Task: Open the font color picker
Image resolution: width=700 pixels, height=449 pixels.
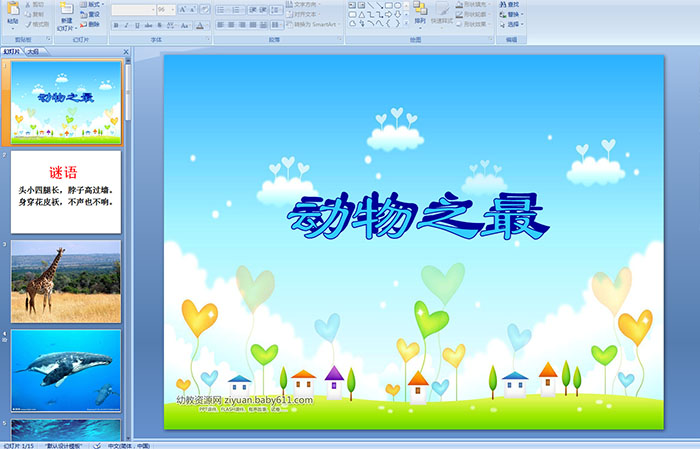Action: click(x=203, y=25)
